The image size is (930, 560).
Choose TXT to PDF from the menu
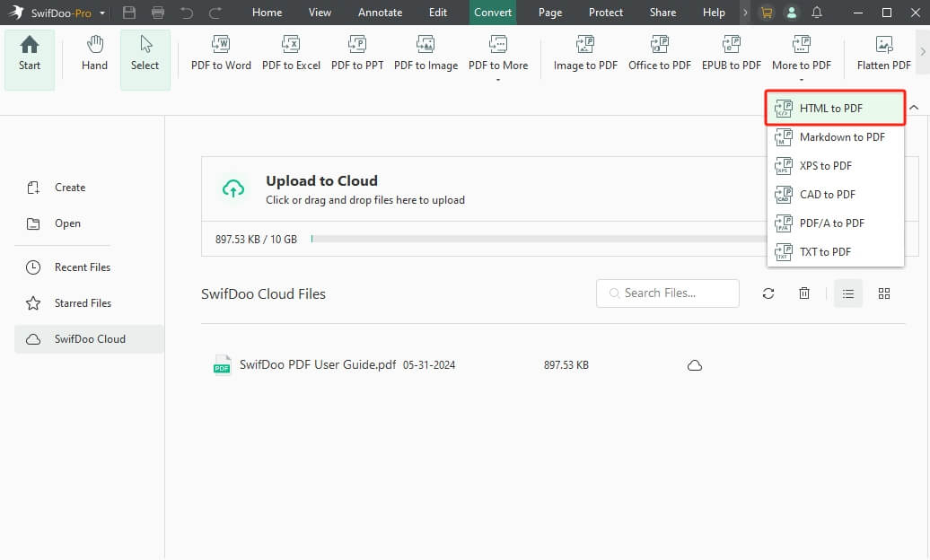pyautogui.click(x=835, y=251)
